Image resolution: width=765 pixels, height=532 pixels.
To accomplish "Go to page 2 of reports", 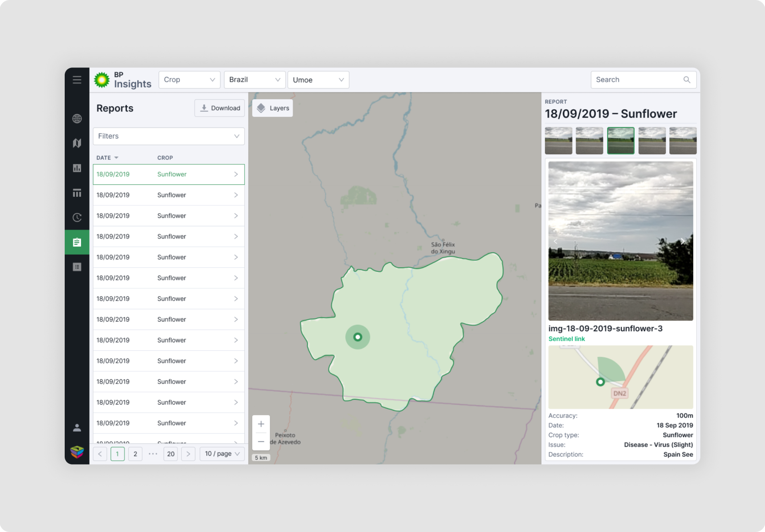I will pos(136,454).
